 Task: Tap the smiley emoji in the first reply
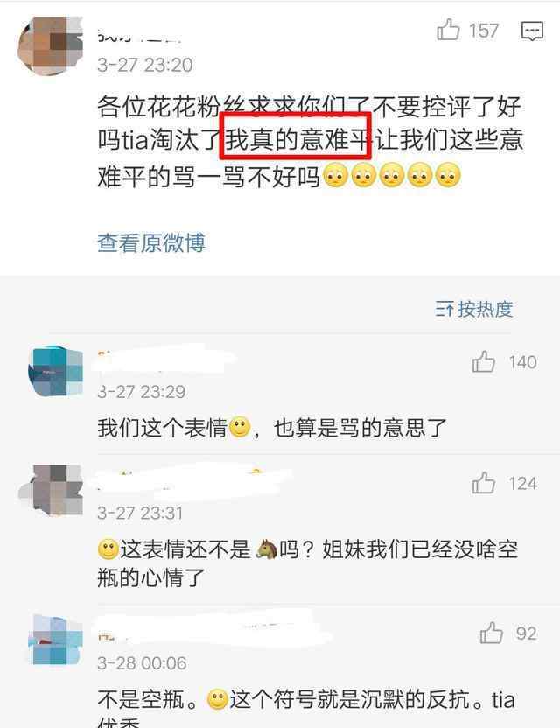point(240,427)
